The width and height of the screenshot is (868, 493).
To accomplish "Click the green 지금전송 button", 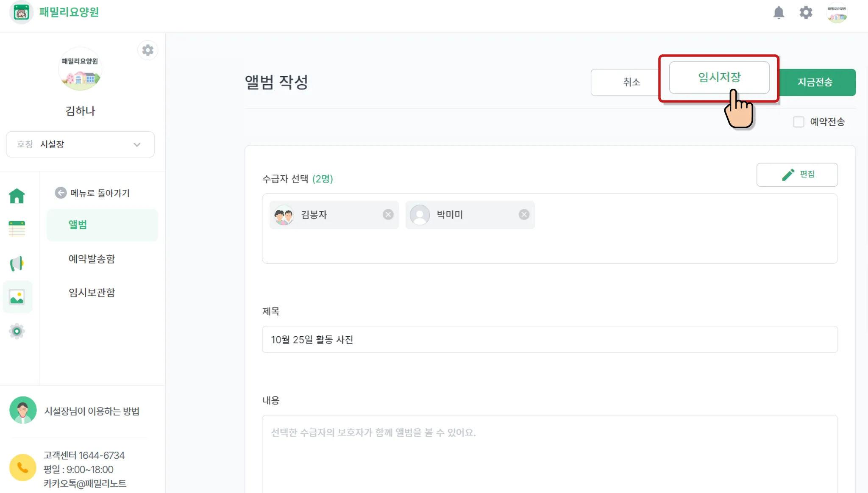I will tap(815, 82).
